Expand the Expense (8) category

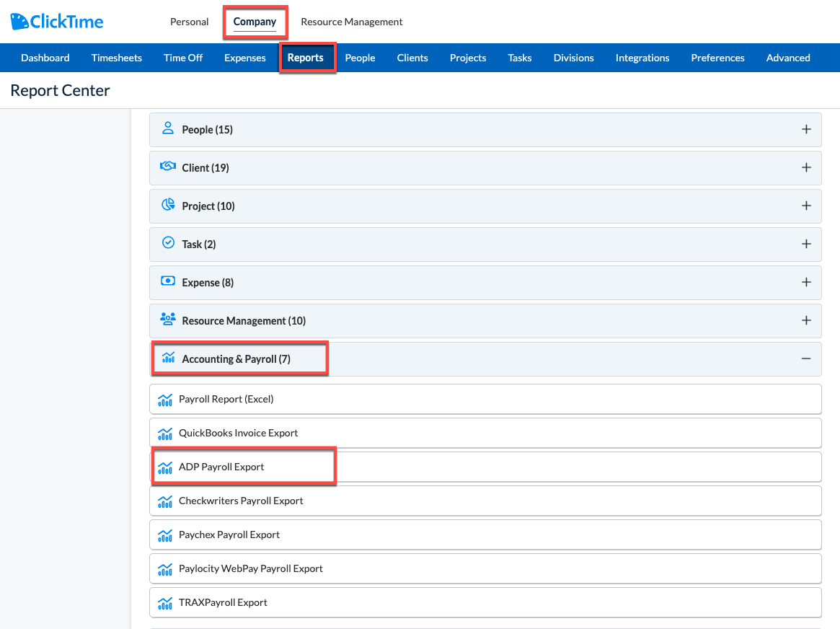806,281
